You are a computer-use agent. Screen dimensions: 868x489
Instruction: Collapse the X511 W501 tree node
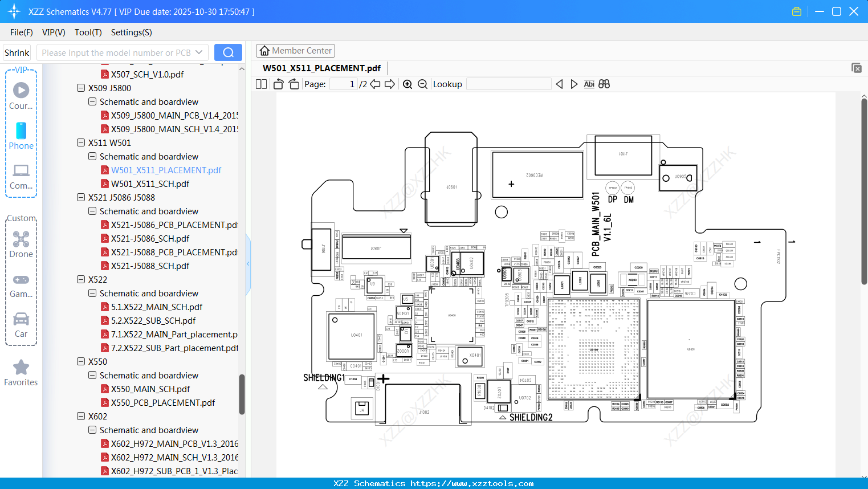click(81, 142)
